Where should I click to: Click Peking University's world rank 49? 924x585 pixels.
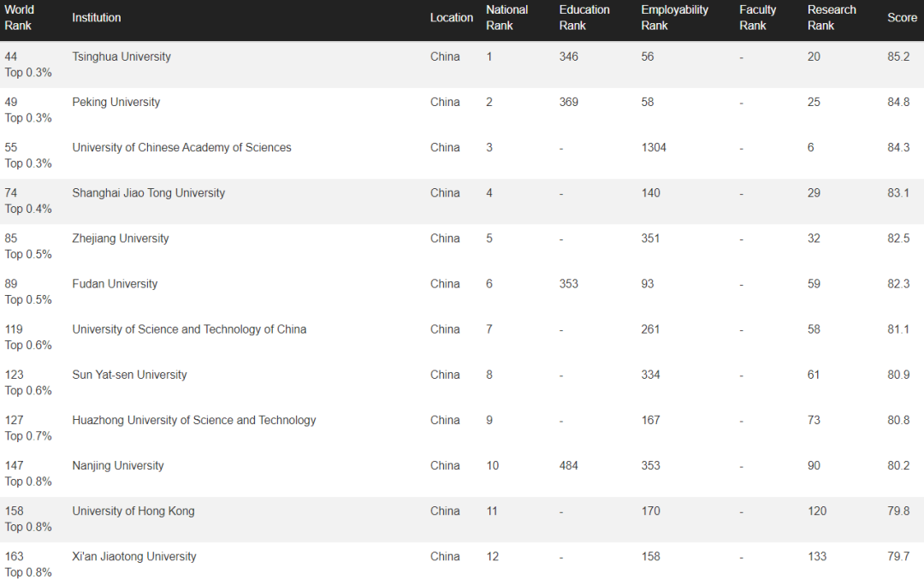coord(11,102)
